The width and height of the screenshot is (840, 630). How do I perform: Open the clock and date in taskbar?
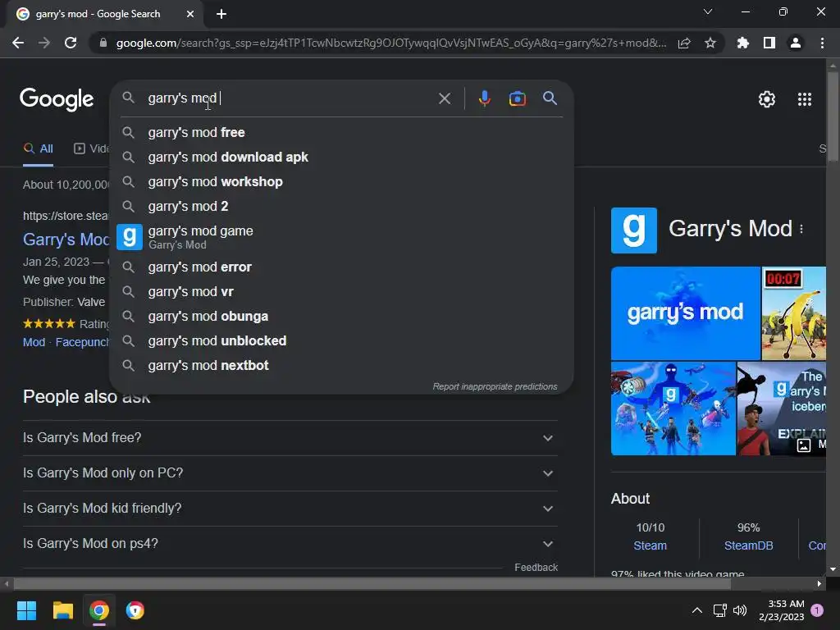coord(782,610)
